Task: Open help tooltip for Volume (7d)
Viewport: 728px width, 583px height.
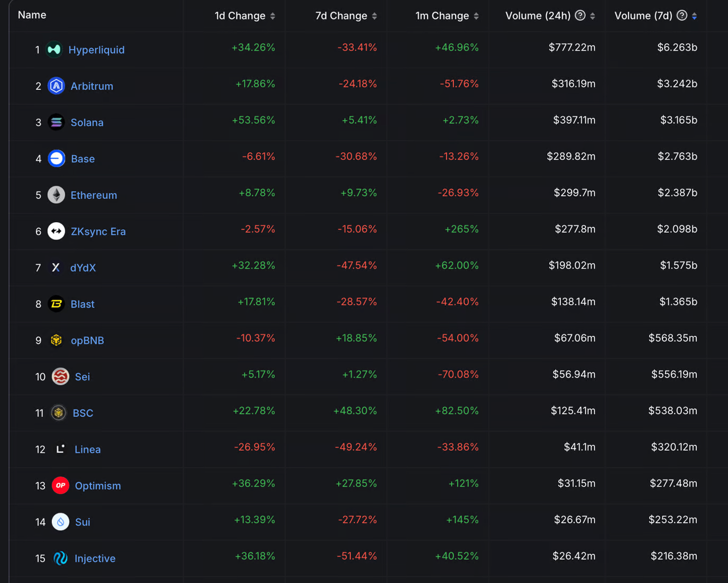Action: 682,15
